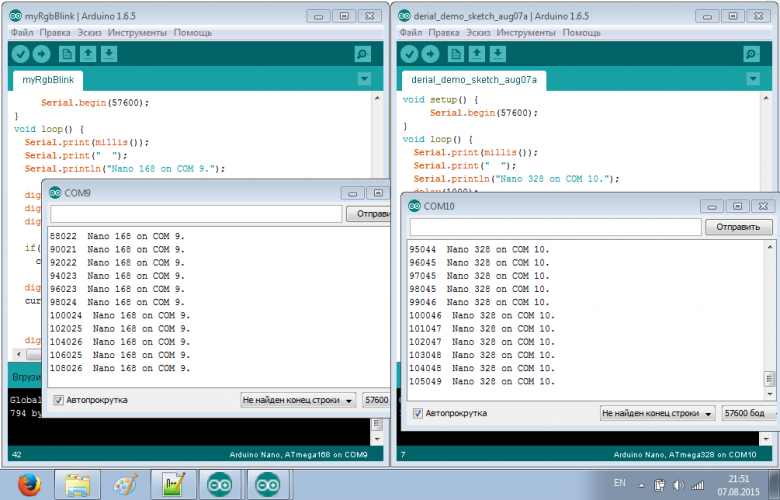Click myRgbBlink editor scroll up arrow
This screenshot has height=500, width=780.
377,99
